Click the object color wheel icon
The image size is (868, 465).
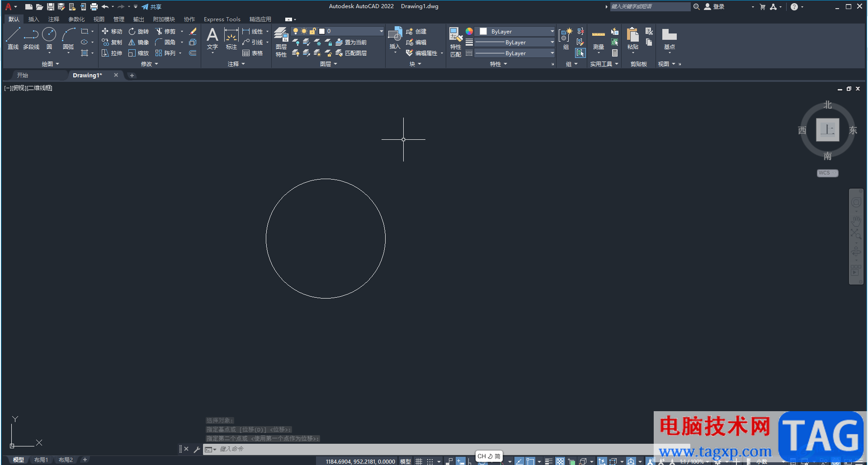[x=469, y=31]
